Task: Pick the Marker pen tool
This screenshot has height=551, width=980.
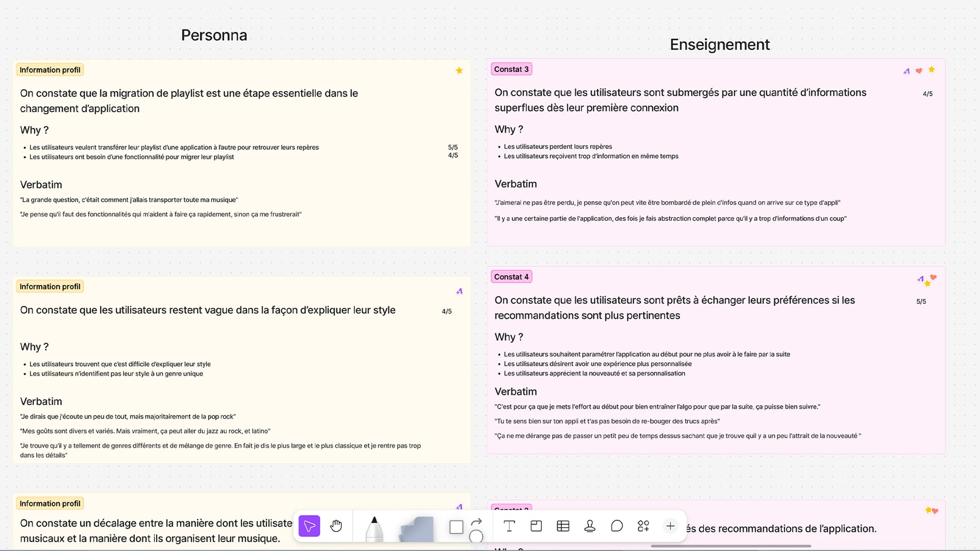Action: [x=374, y=528]
